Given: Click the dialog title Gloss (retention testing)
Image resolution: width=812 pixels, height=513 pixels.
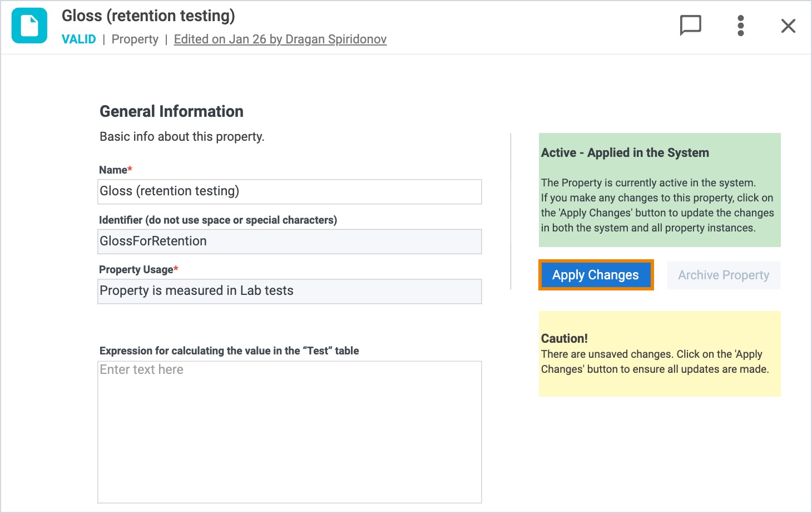Looking at the screenshot, I should [x=148, y=16].
